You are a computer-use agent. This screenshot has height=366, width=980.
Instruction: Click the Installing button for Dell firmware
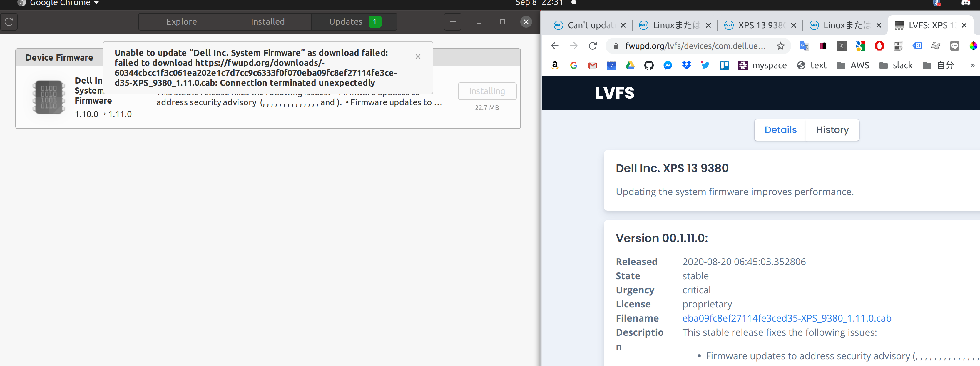pos(487,91)
